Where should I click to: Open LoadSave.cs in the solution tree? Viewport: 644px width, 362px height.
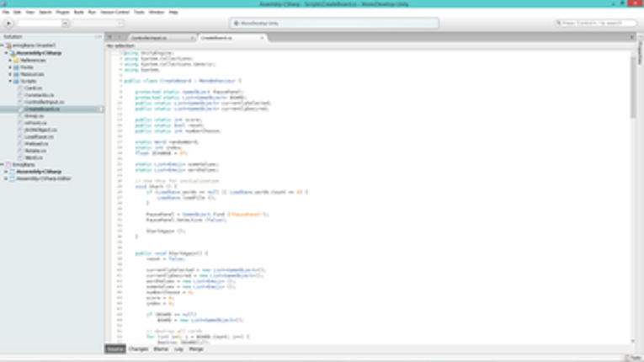[x=39, y=137]
